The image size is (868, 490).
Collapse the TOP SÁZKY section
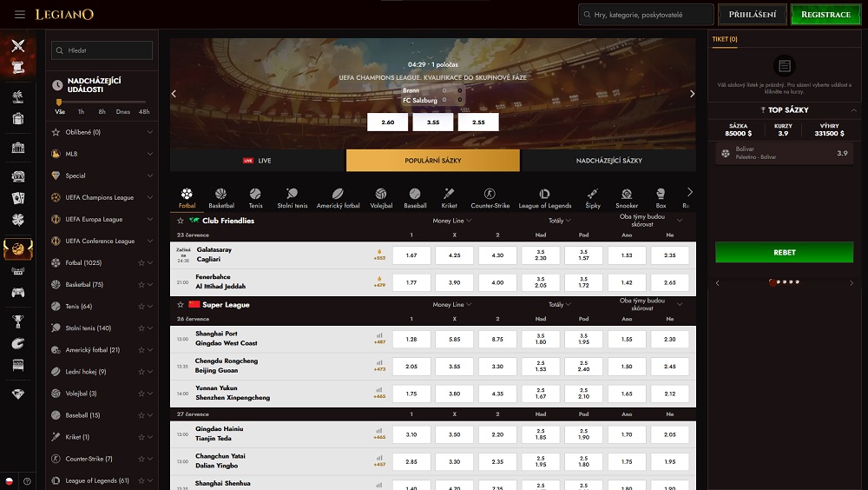855,110
